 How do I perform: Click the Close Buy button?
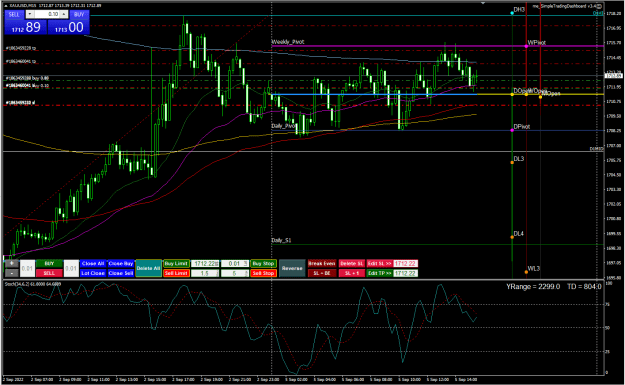pyautogui.click(x=120, y=263)
